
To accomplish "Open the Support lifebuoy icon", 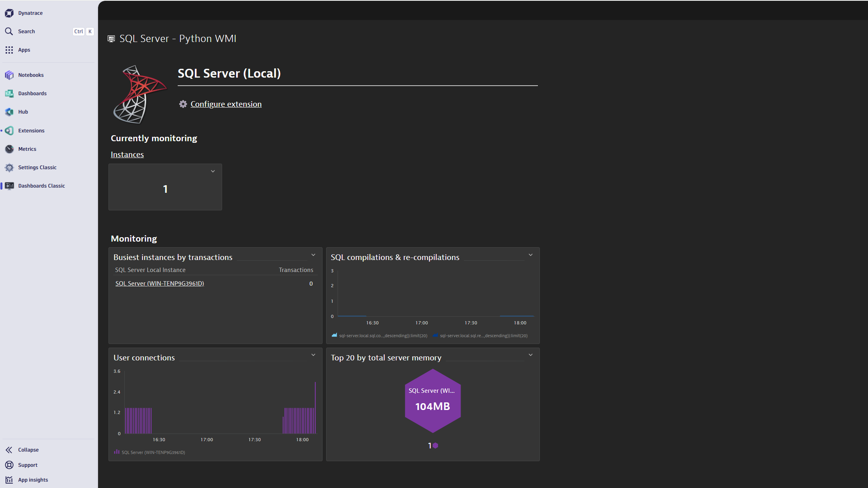I will coord(9,465).
